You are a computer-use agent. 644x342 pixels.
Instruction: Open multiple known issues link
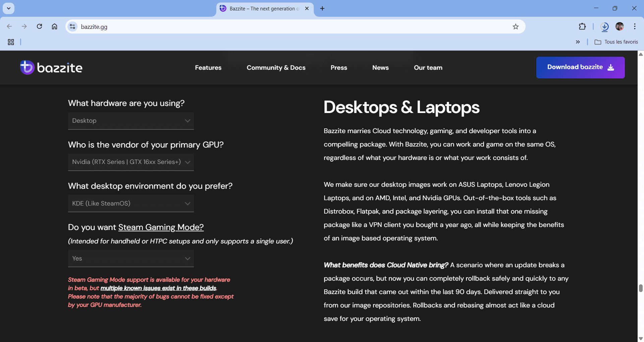(158, 288)
